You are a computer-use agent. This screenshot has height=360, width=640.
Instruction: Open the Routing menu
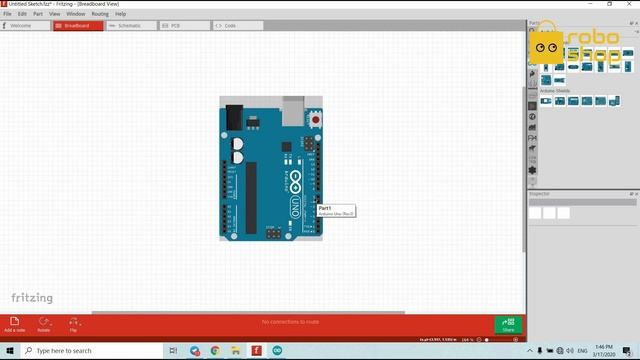[x=100, y=14]
